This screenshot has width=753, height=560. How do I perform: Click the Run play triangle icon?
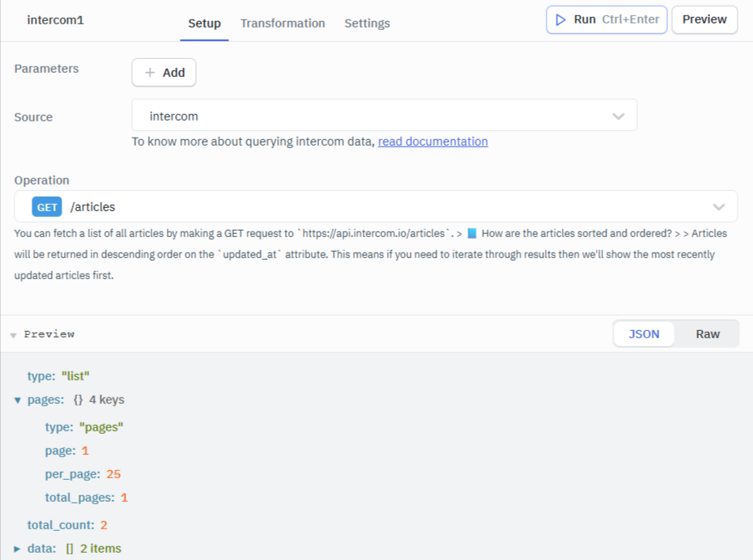click(560, 19)
